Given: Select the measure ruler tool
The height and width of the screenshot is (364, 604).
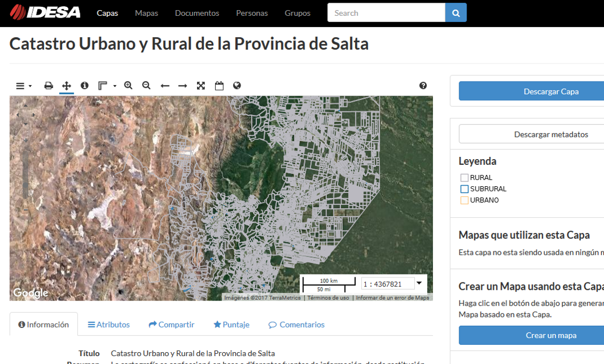Looking at the screenshot, I should [x=102, y=86].
